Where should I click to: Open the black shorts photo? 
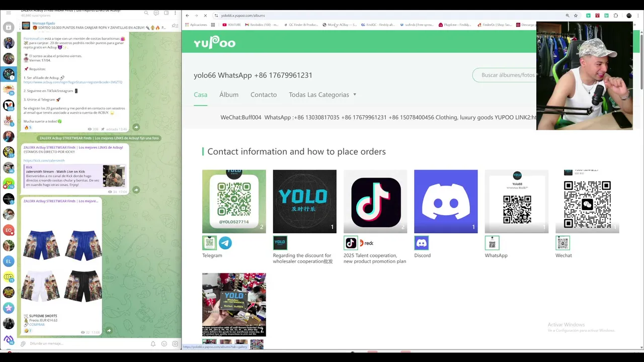tap(83, 285)
